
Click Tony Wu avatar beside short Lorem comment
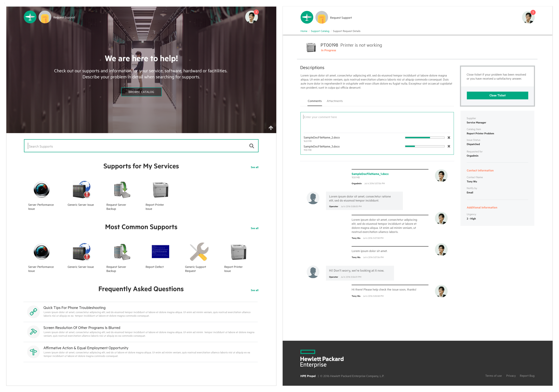pyautogui.click(x=441, y=249)
